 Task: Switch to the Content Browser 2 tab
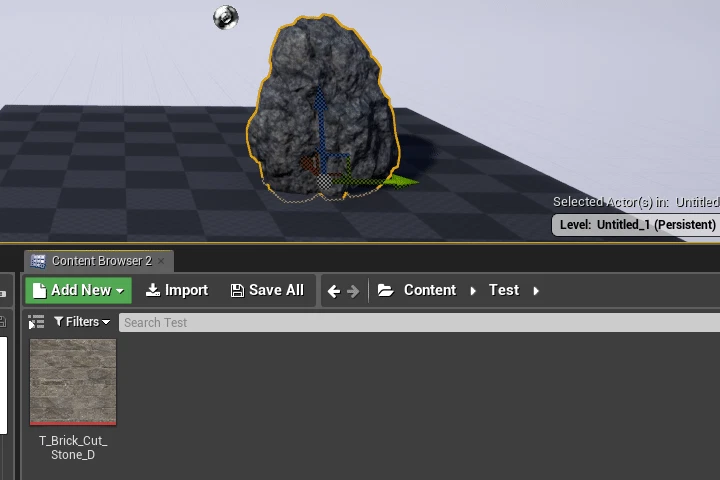101,261
